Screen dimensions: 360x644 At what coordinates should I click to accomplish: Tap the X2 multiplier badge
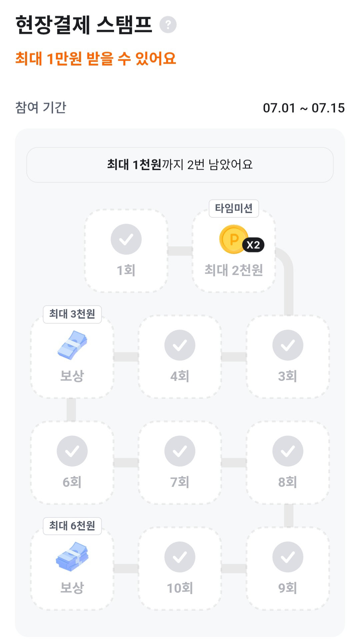click(253, 245)
